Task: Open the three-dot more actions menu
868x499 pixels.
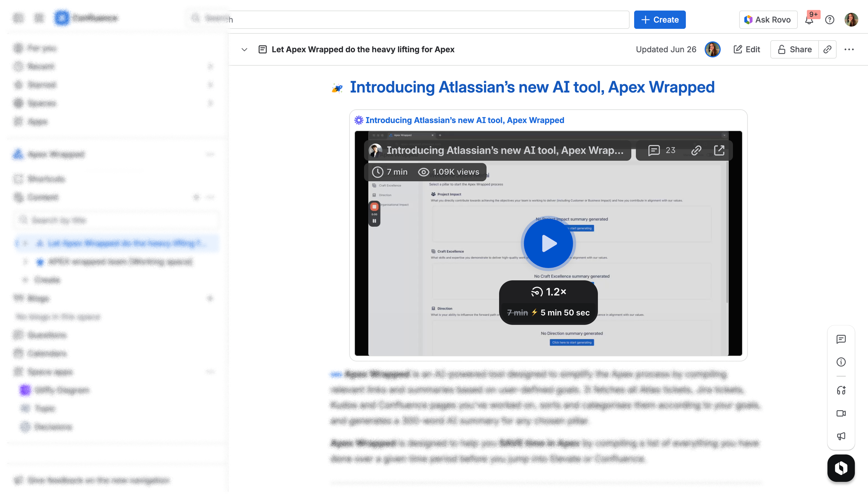Action: tap(849, 49)
